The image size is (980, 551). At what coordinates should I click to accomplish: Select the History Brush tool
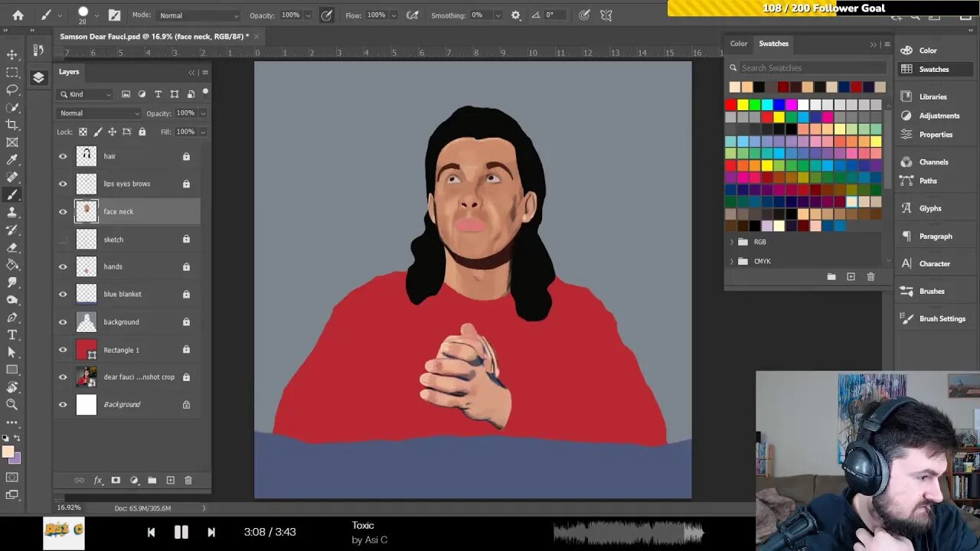click(x=12, y=230)
